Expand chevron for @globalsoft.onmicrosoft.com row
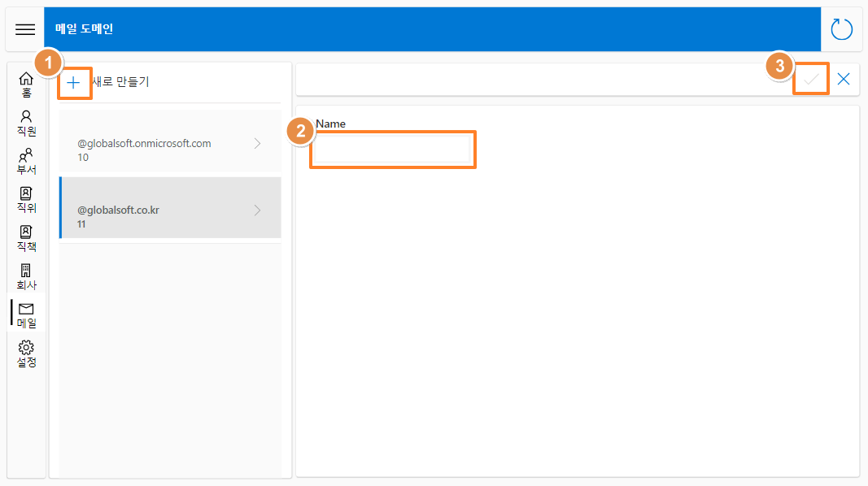 pyautogui.click(x=257, y=143)
